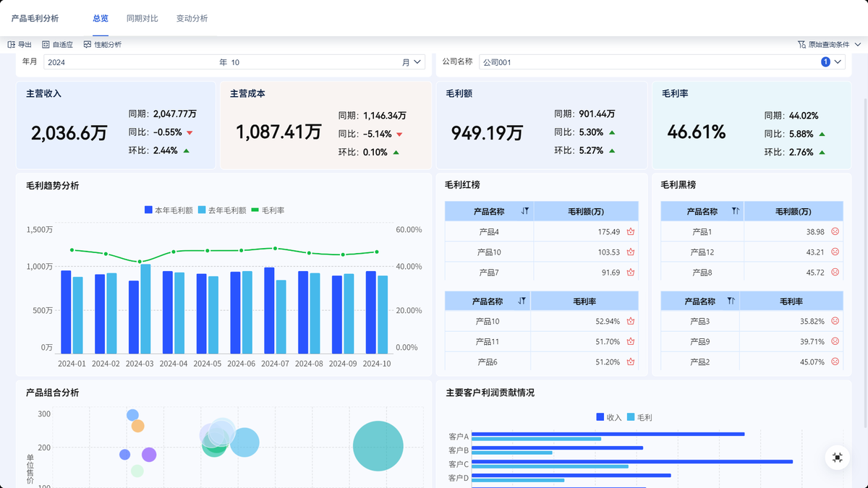Viewport: 868px width, 488px height.
Task: Click the year field showing 2024
Action: coord(131,62)
